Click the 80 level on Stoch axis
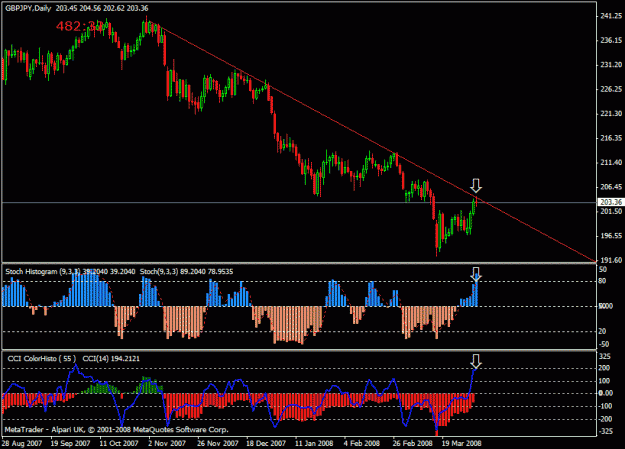The image size is (625, 449). [x=602, y=281]
